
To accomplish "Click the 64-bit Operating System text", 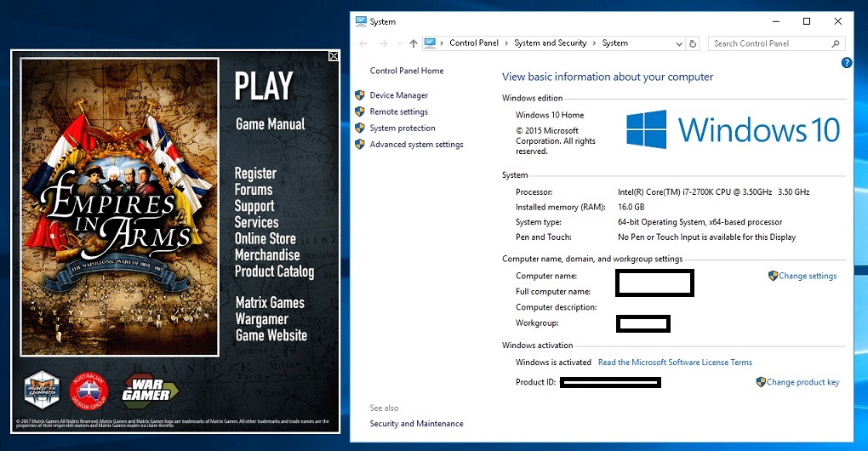I will point(700,222).
